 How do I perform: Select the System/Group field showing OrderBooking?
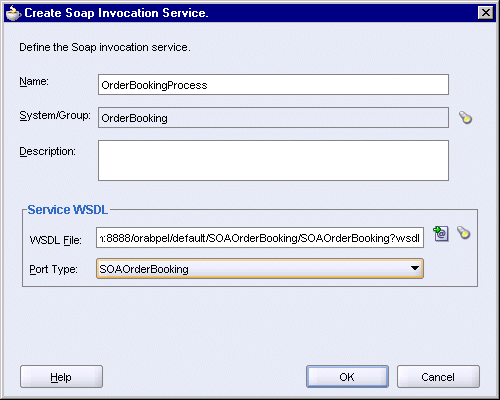(x=273, y=118)
